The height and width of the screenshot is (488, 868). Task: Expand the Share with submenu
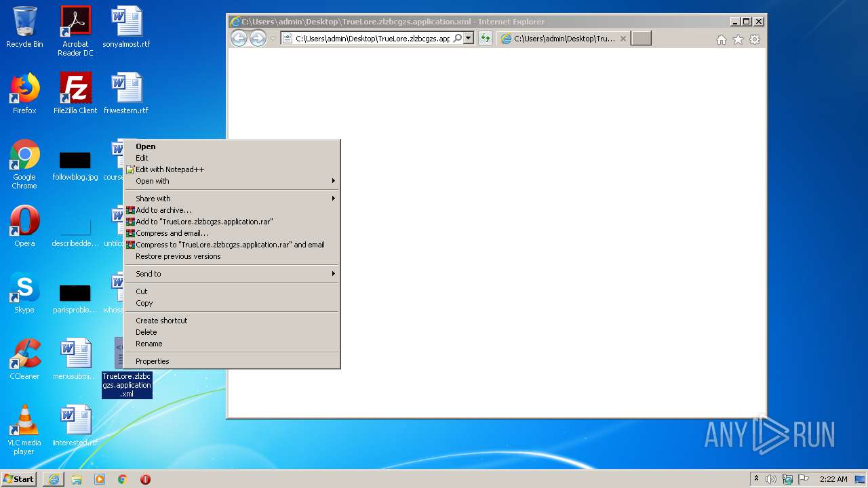click(x=232, y=199)
